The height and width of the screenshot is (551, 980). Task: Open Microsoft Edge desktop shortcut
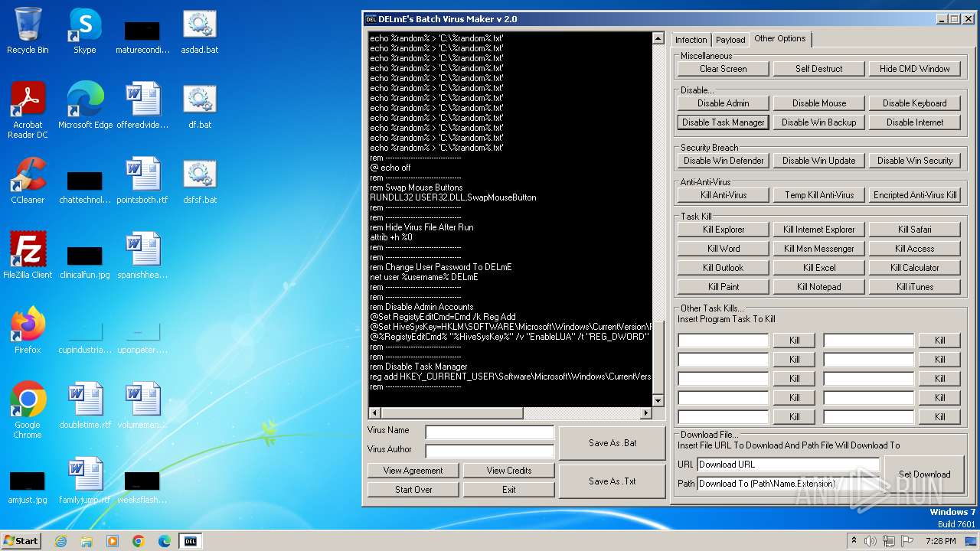tap(85, 106)
